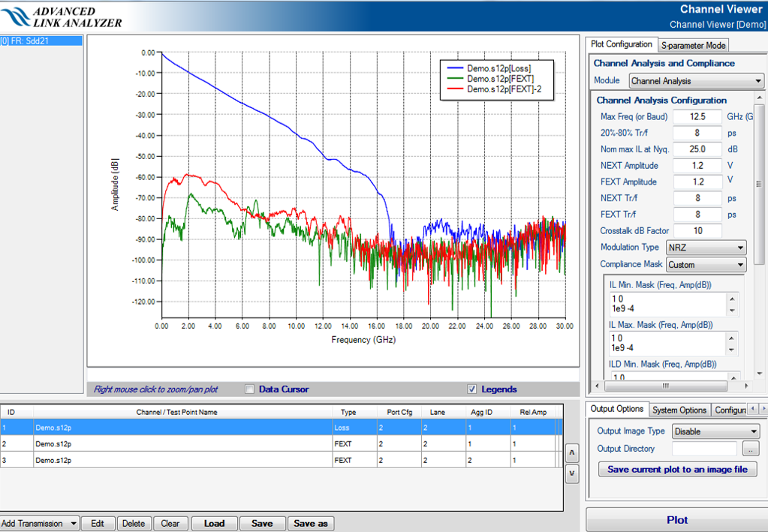
Task: Enable the Data Cursor checkbox
Action: point(250,389)
